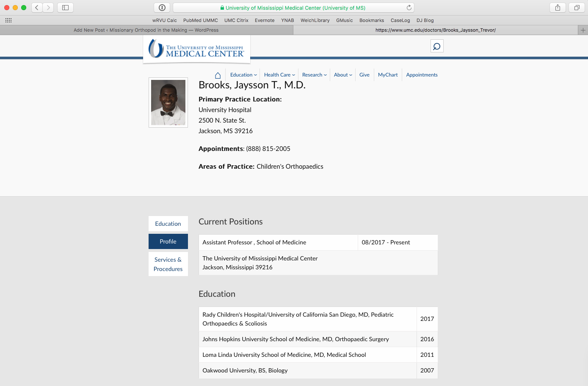Click the Safari address bar
The height and width of the screenshot is (386, 588).
point(293,8)
